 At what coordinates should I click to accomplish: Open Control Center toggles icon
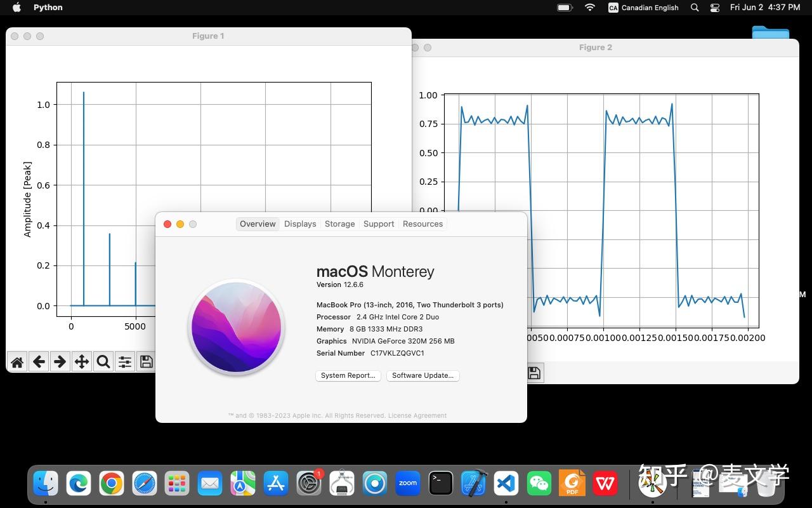pyautogui.click(x=715, y=8)
